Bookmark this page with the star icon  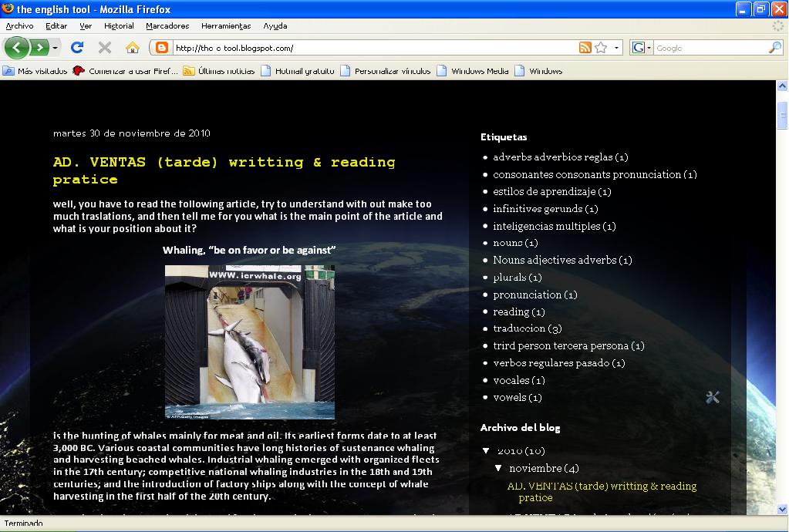click(x=601, y=48)
